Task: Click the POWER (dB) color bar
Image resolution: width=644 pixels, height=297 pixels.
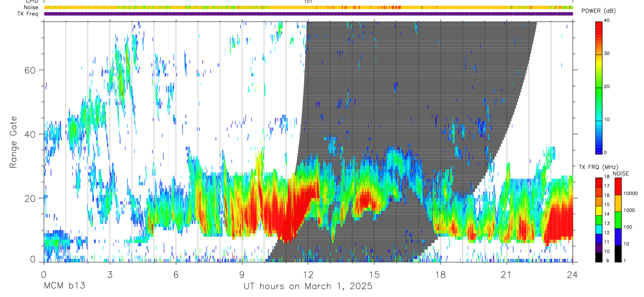Action: [x=599, y=87]
